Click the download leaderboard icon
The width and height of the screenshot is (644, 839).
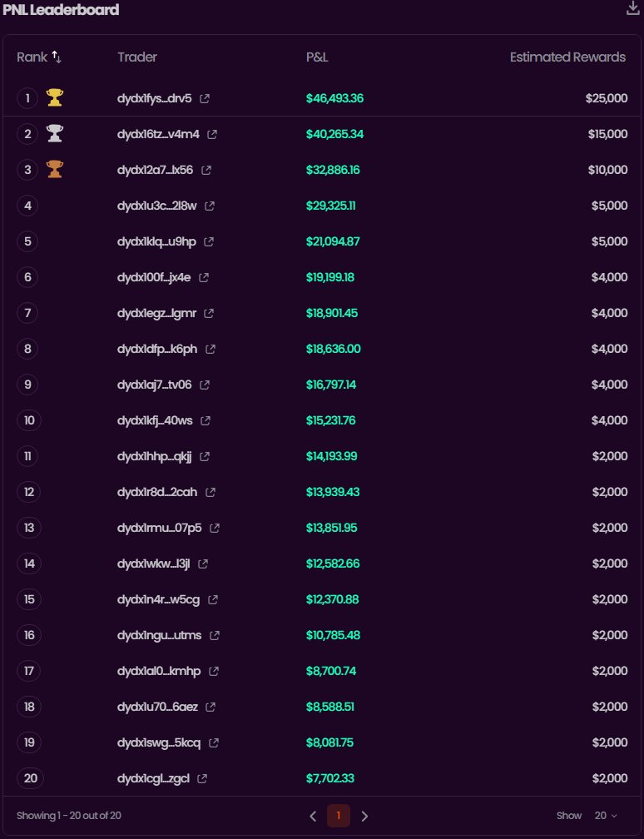pyautogui.click(x=632, y=9)
